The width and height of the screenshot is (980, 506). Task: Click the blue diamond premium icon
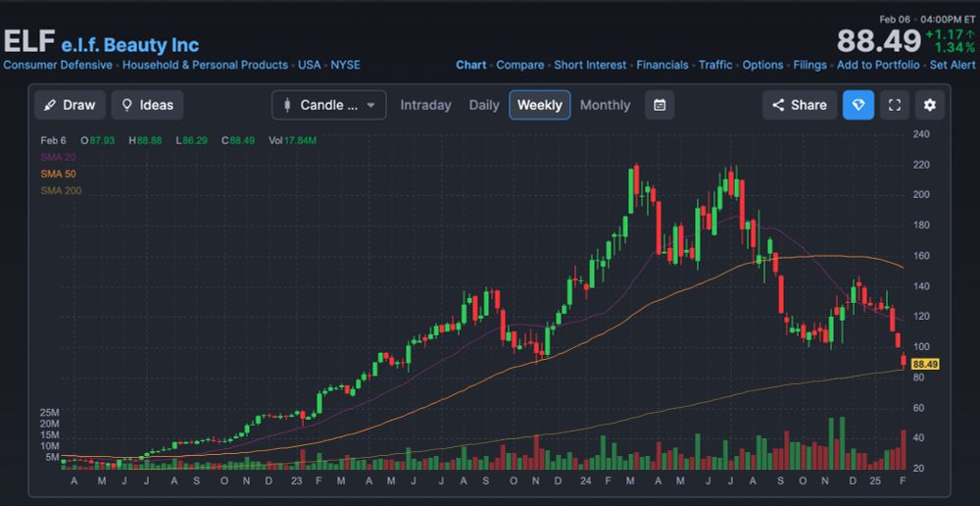[x=858, y=105]
